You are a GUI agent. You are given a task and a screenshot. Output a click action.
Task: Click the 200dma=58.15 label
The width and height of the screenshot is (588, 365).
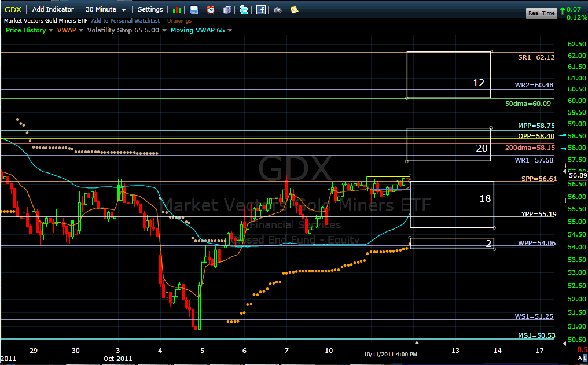[530, 148]
